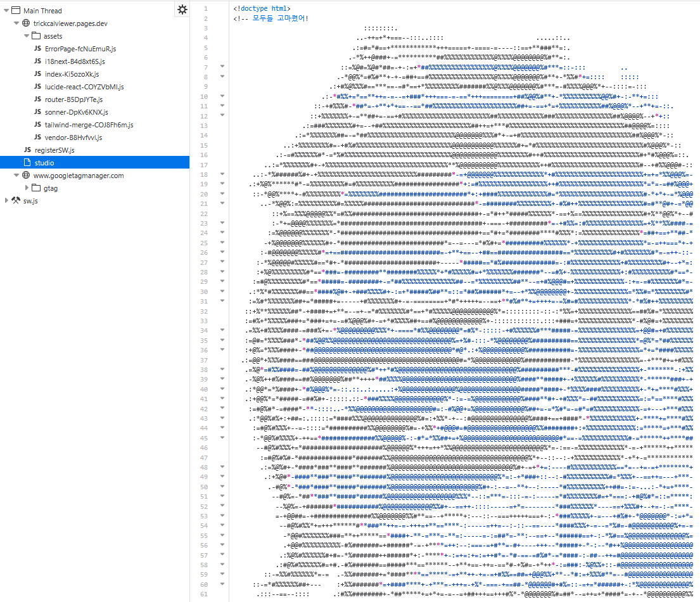Click the tools icon beside sw.js
Viewport: 700px width, 602px height.
(x=16, y=200)
